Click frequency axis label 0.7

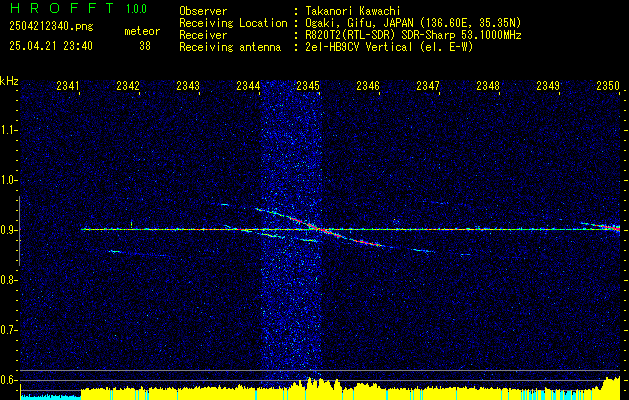tap(8, 330)
